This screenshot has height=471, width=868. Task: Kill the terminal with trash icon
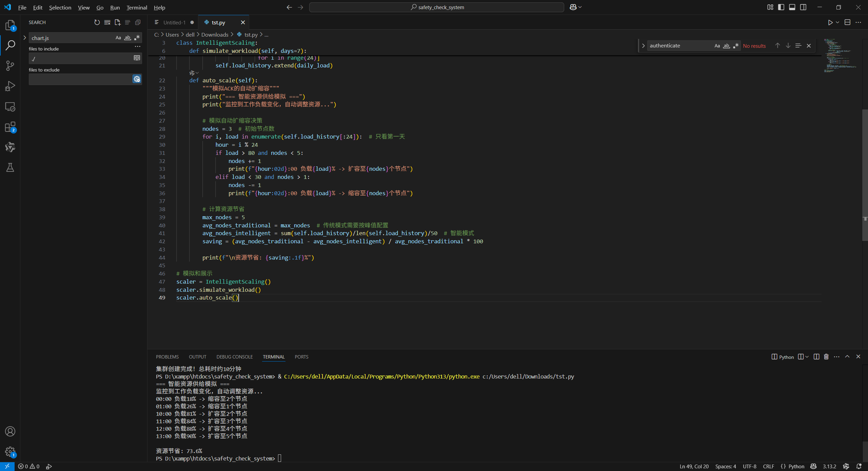pos(826,357)
